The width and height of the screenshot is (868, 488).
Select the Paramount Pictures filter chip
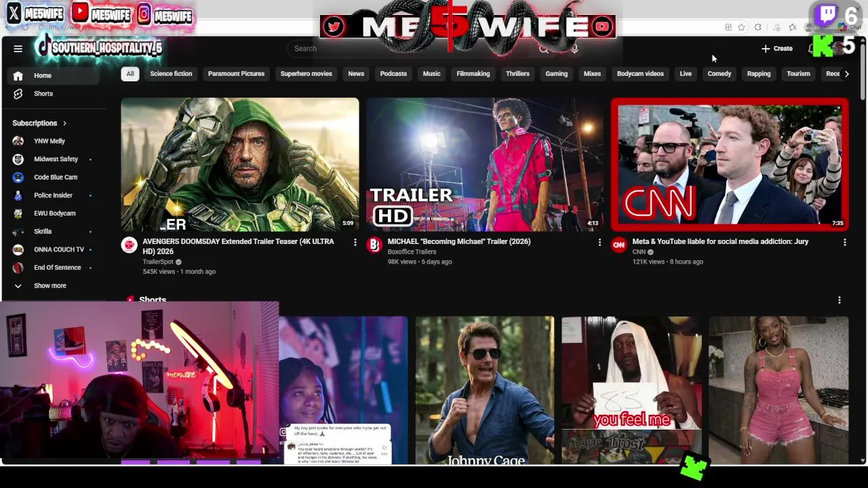tap(236, 74)
